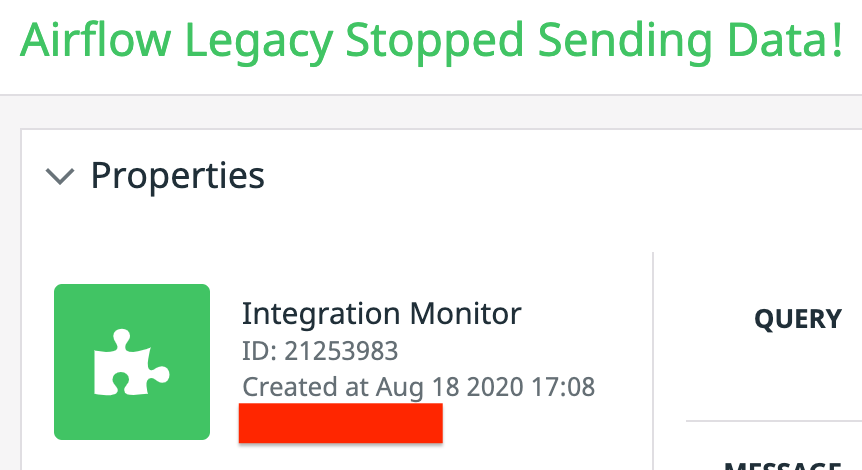This screenshot has height=470, width=862.
Task: Click the monitor title 'Airflow Legacy Stopped Sending Data!'
Action: coord(431,40)
